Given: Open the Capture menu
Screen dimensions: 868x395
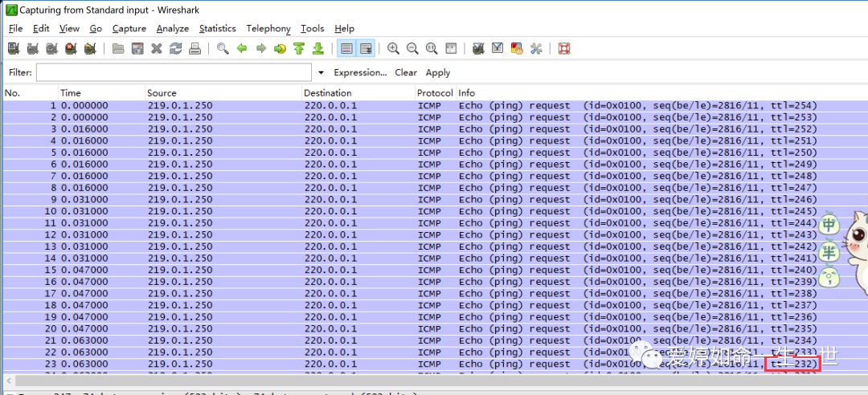Looking at the screenshot, I should [x=129, y=28].
